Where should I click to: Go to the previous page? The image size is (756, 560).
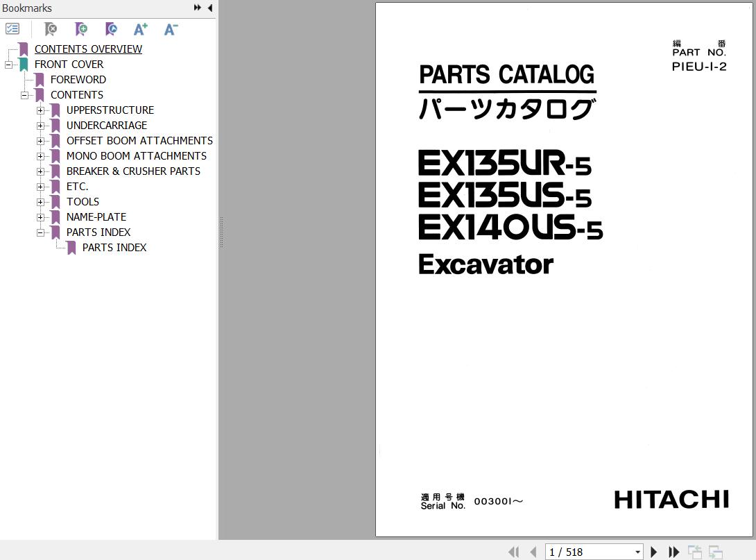tap(533, 552)
